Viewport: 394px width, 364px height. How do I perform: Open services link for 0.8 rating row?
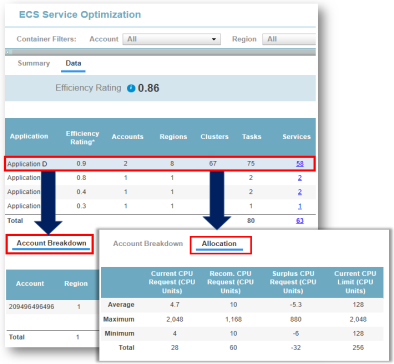[300, 178]
